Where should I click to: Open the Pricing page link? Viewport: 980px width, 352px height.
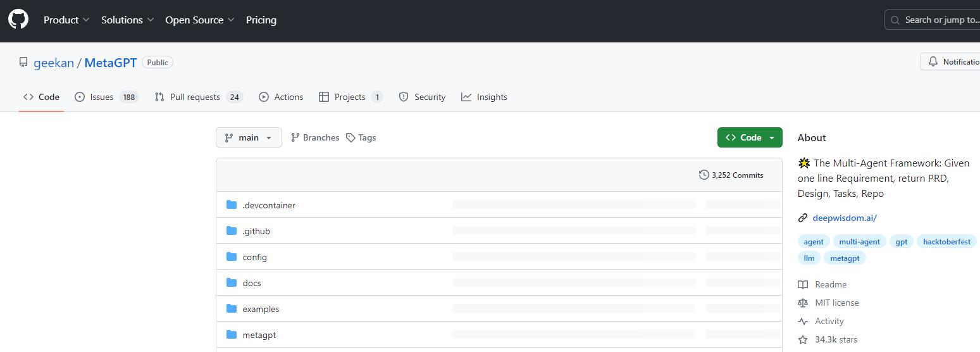[261, 20]
